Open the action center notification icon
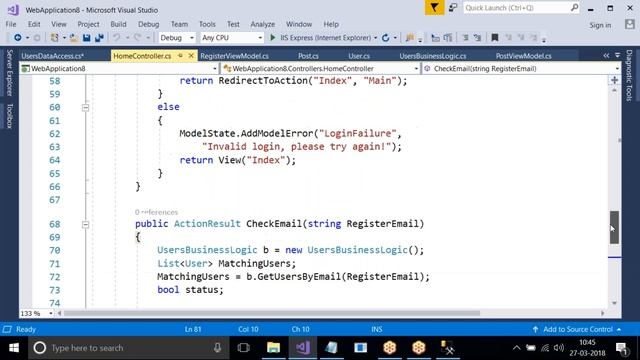Viewport: 640px width, 360px height. [x=621, y=348]
